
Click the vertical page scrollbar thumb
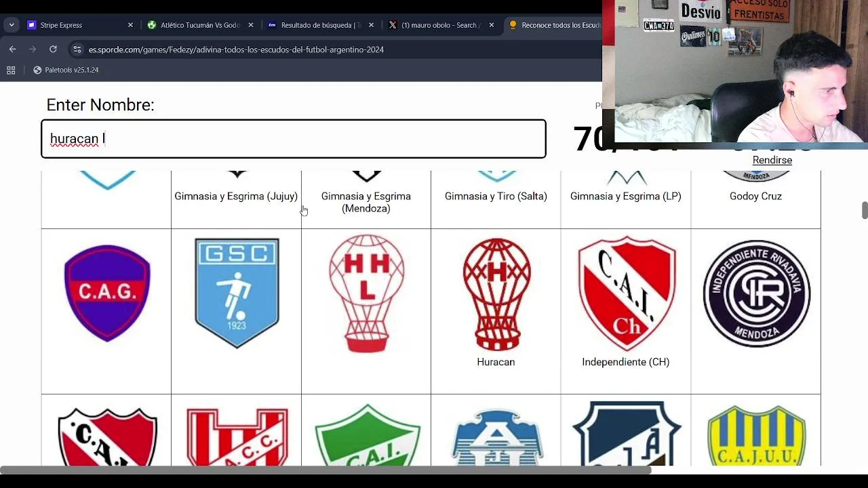[x=865, y=210]
